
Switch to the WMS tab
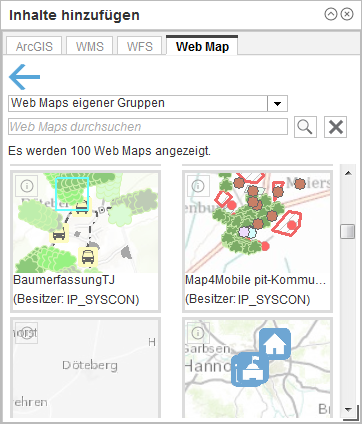click(90, 46)
